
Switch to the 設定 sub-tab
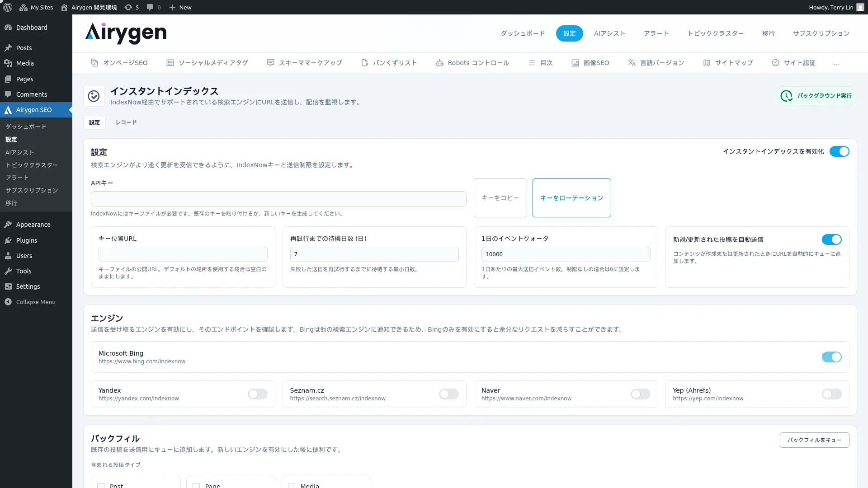point(94,122)
